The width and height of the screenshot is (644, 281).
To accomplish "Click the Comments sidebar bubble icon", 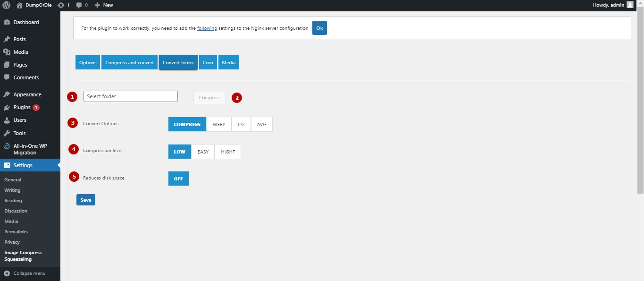I will point(7,77).
